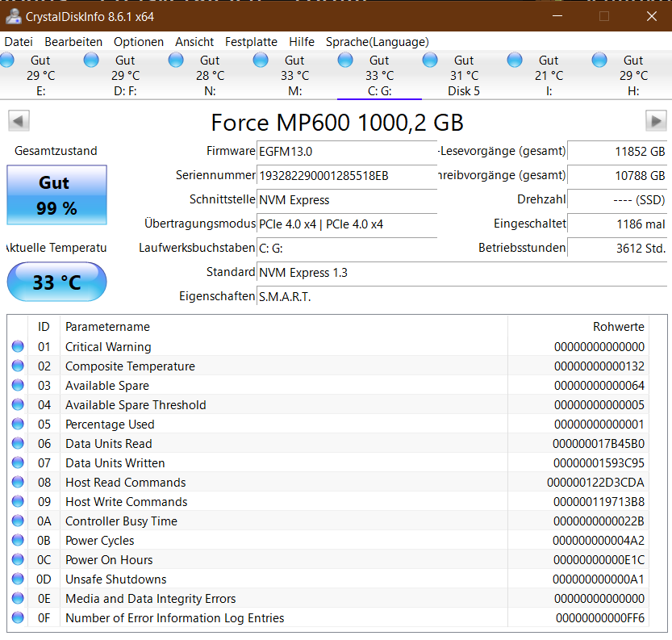The width and height of the screenshot is (672, 640).
Task: Click total reads value 11852 GB
Action: click(617, 151)
